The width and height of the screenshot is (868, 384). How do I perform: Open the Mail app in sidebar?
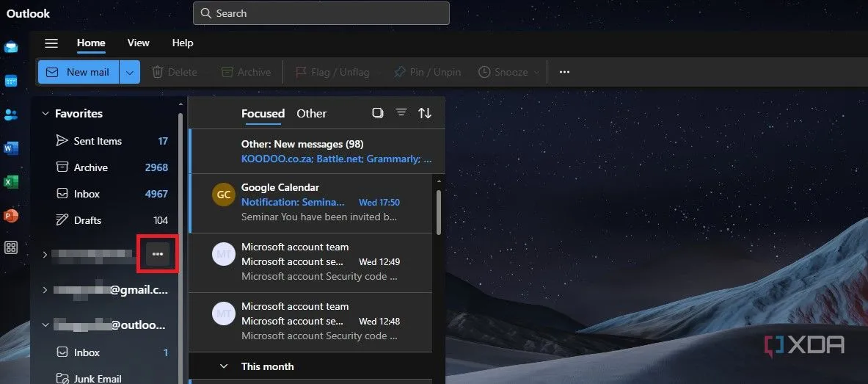(x=11, y=47)
